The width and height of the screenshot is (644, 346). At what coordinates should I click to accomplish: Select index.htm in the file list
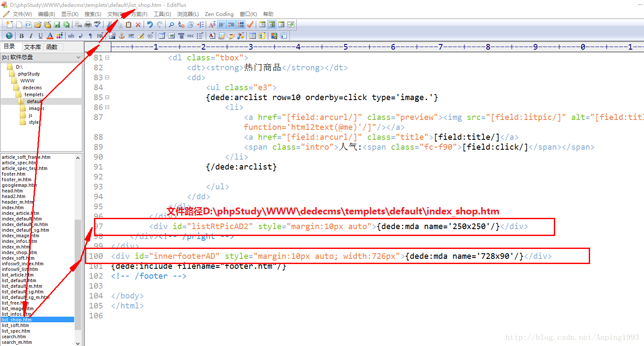coord(13,208)
